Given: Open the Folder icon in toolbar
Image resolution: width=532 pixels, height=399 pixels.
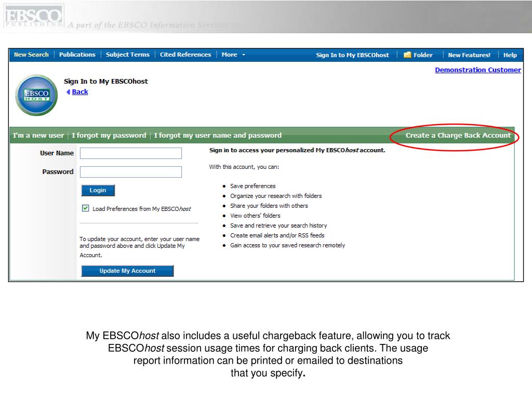Looking at the screenshot, I should [407, 55].
